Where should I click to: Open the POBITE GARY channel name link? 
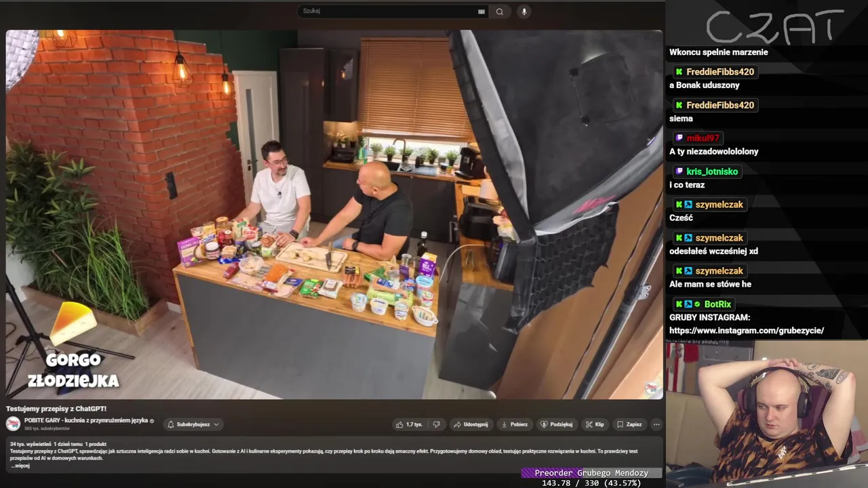click(85, 421)
